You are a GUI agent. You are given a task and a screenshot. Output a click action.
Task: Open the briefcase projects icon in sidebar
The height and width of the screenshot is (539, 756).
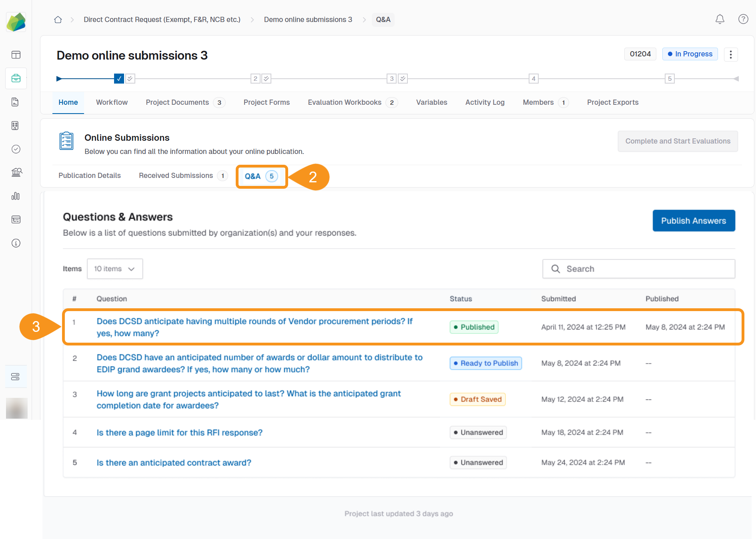tap(16, 78)
